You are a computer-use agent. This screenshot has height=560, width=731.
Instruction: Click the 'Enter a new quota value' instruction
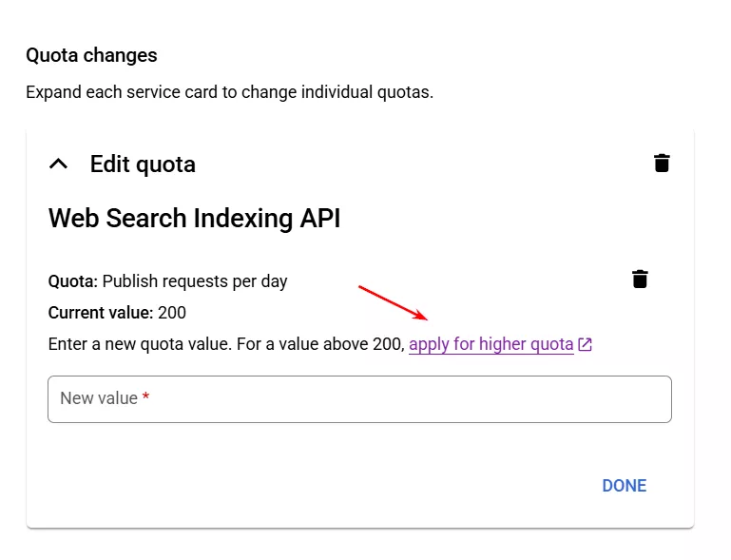(140, 344)
